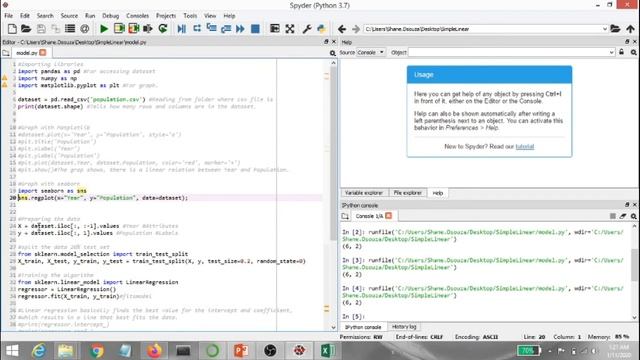Image resolution: width=640 pixels, height=360 pixels.
Task: Click the browse tabs icon left of Console 1/A
Action: click(345, 216)
